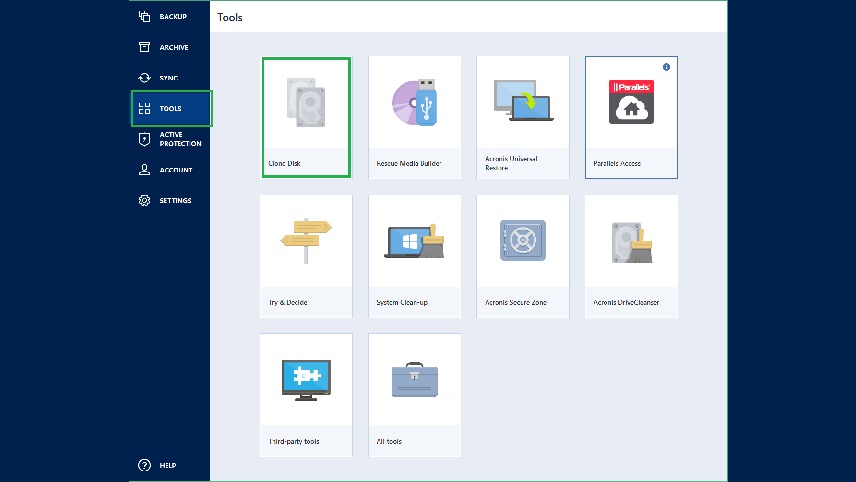The image size is (856, 482).
Task: Open the Try & Decide tool
Action: (306, 257)
